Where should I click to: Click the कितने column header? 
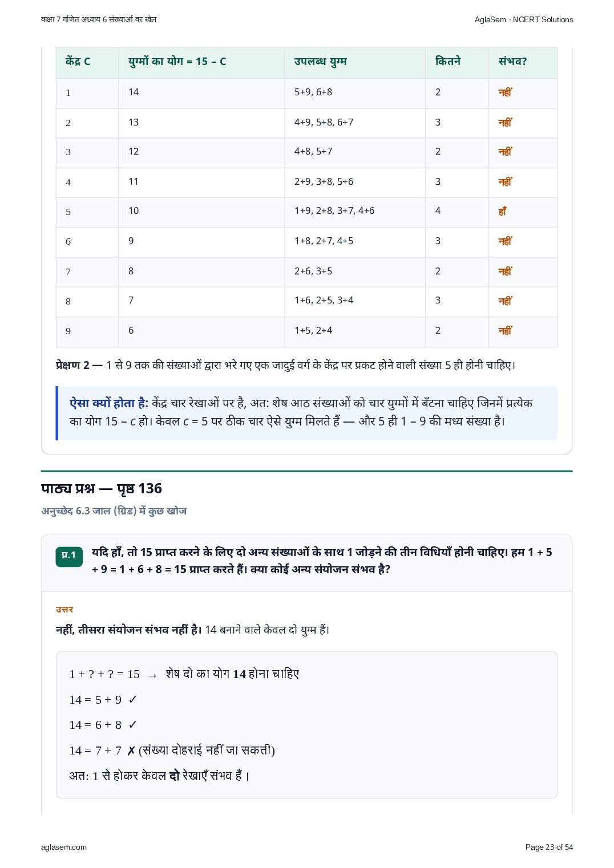448,62
